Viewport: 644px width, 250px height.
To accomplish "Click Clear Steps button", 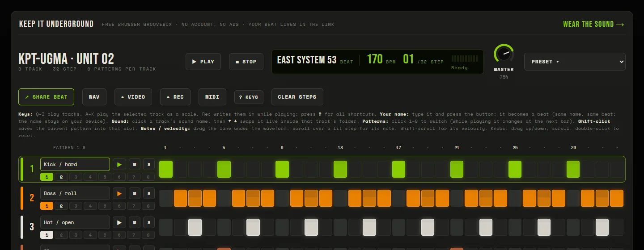I will tap(297, 97).
